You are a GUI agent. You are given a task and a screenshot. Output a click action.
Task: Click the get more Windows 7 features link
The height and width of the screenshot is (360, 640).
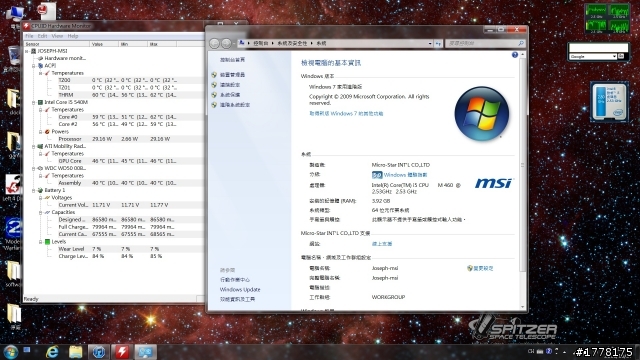click(346, 113)
